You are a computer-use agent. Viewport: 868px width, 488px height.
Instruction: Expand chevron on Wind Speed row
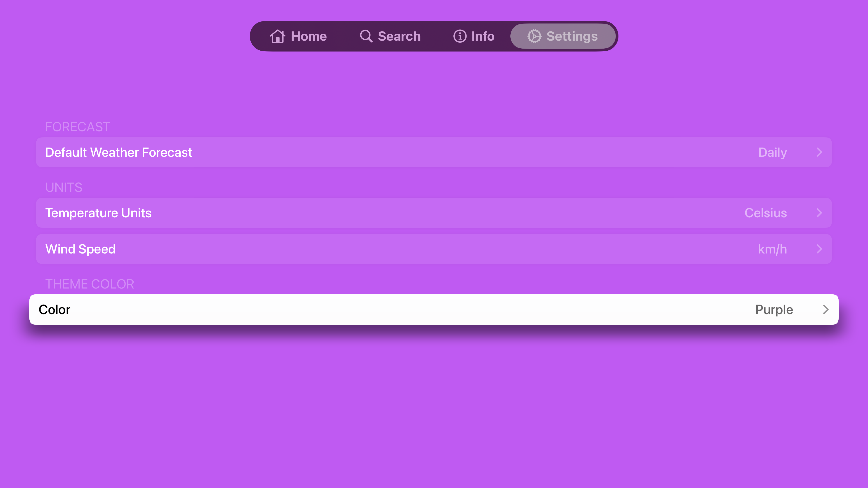pos(819,249)
